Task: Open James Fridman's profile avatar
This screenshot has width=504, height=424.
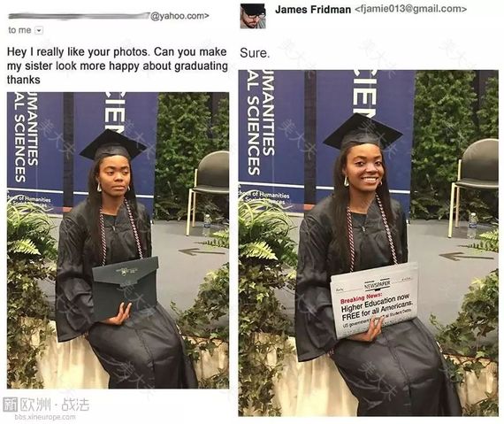Action: coord(253,16)
